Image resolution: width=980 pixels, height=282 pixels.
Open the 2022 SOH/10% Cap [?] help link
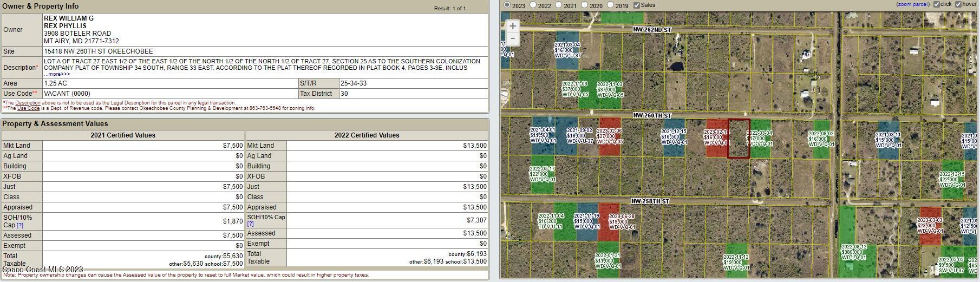pos(250,224)
